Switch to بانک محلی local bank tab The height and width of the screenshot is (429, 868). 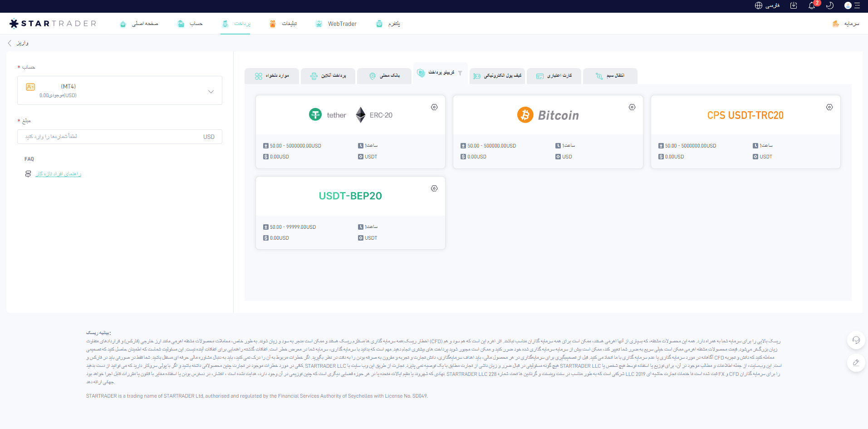point(384,76)
